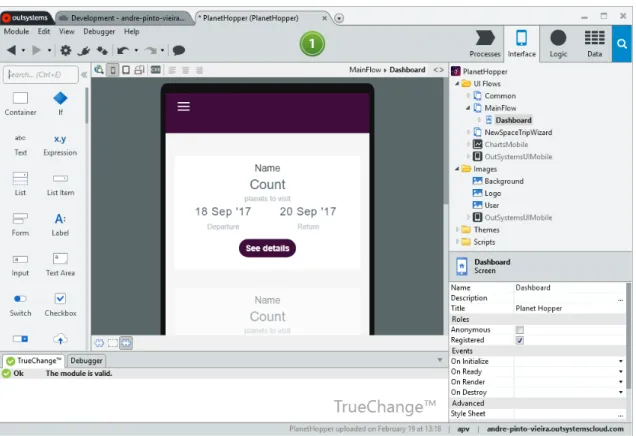The height and width of the screenshot is (436, 636).
Task: Select the Text widget
Action: pyautogui.click(x=20, y=145)
